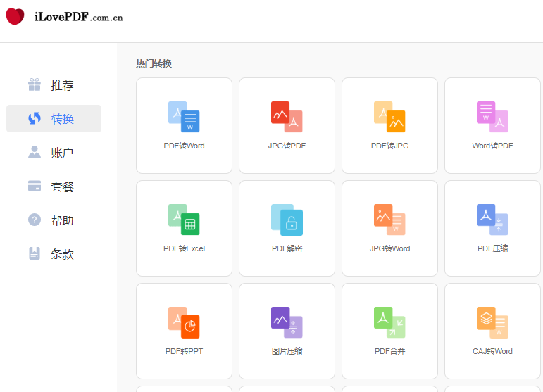Click the question mark help icon
This screenshot has height=392, width=543.
(x=35, y=220)
